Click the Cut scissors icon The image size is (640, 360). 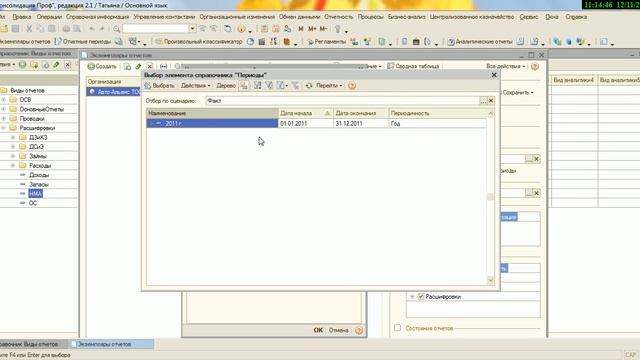point(29,29)
